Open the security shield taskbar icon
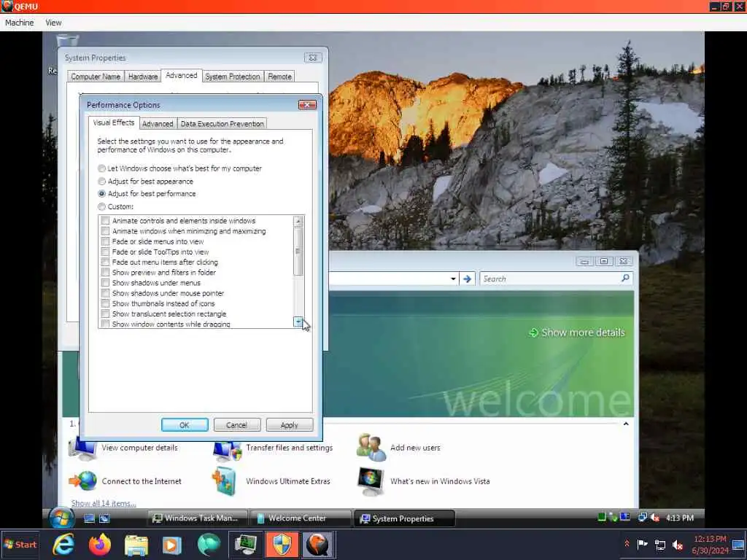 coord(282,545)
